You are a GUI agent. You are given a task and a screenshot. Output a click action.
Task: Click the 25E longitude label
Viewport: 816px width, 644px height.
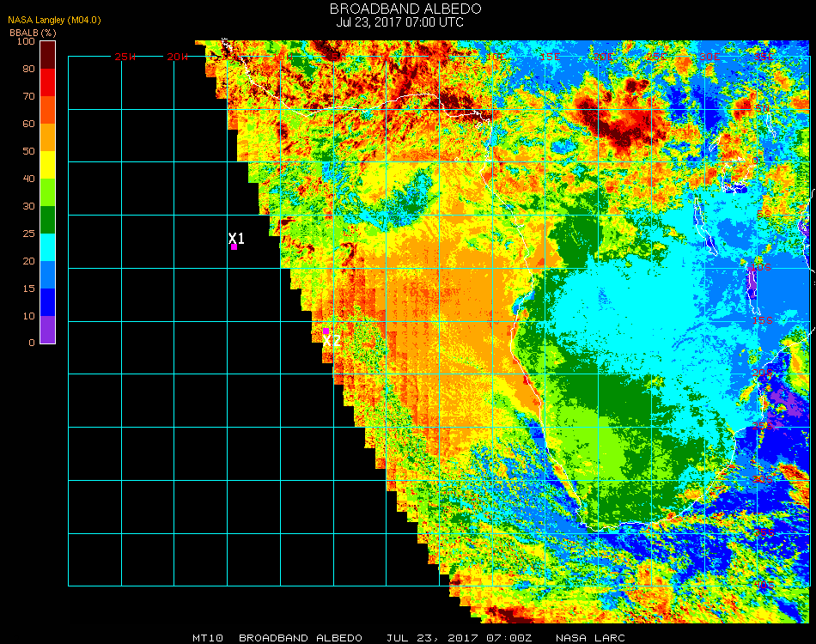click(655, 57)
